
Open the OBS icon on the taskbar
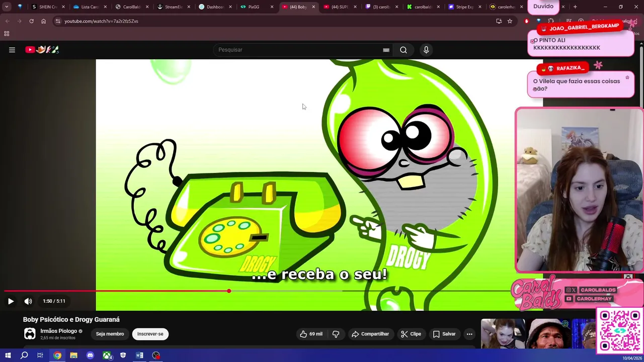point(156,355)
